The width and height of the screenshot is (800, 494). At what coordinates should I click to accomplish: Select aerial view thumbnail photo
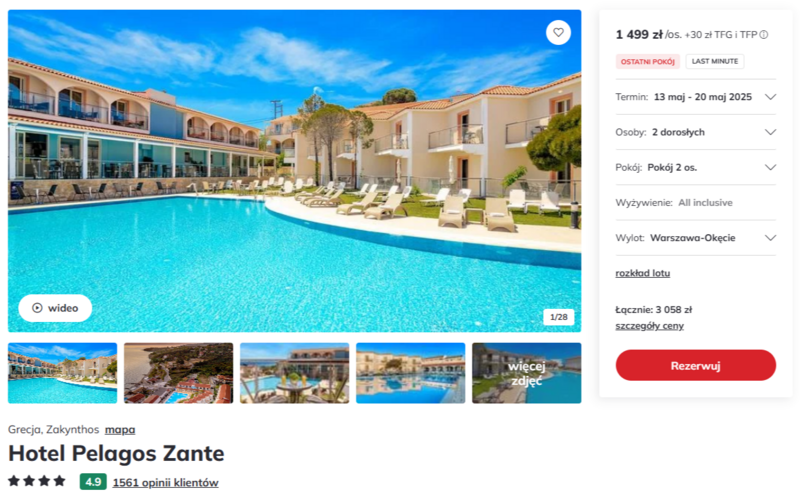pyautogui.click(x=179, y=373)
